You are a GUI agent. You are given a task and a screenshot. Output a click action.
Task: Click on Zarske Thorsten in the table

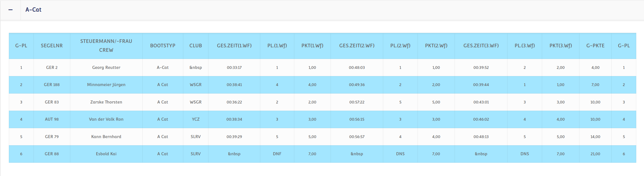pos(106,102)
